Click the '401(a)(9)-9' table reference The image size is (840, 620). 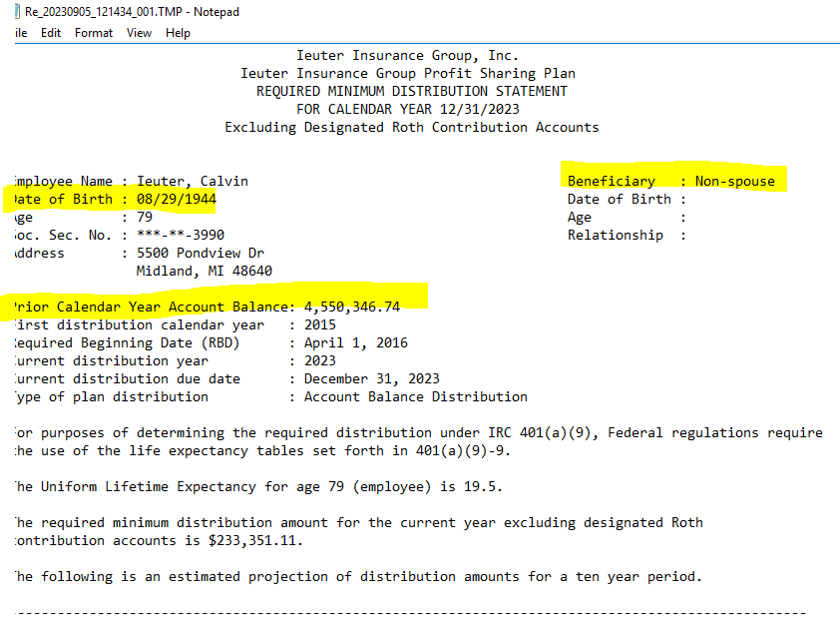click(460, 450)
